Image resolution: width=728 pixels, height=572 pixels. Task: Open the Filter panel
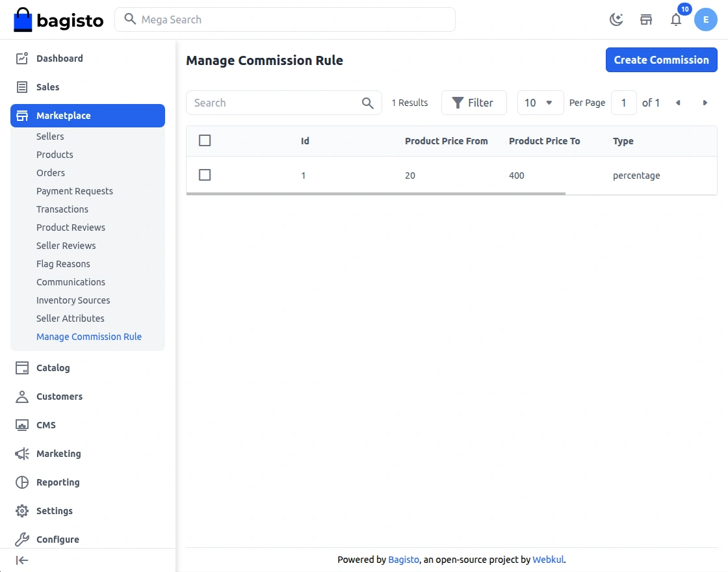tap(474, 103)
